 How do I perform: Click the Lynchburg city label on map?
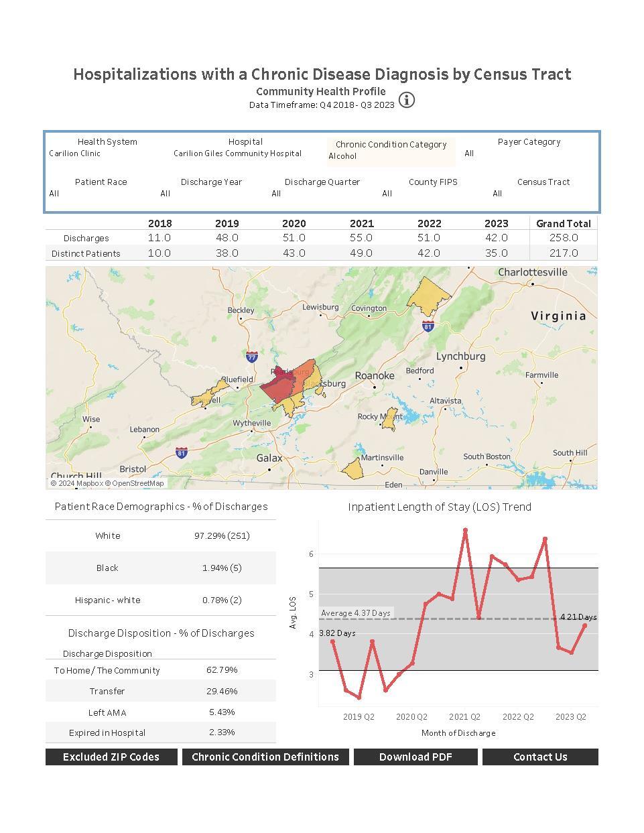[461, 356]
